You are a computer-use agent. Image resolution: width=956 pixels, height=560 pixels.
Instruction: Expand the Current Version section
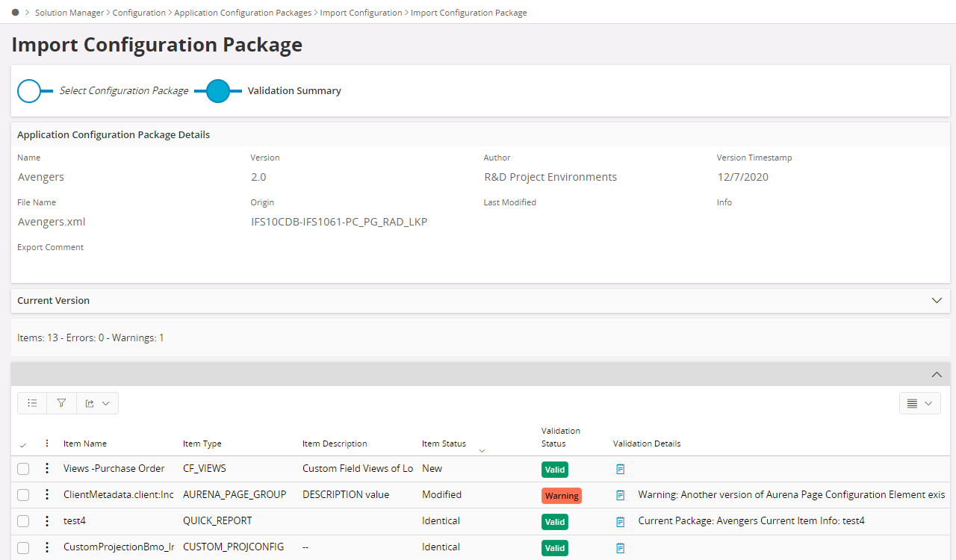click(x=937, y=300)
